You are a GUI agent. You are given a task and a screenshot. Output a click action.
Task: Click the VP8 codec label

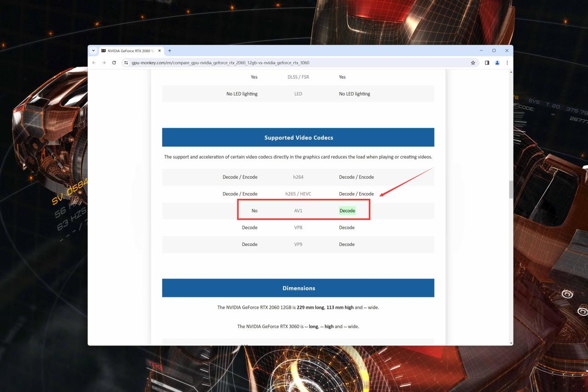tap(298, 227)
